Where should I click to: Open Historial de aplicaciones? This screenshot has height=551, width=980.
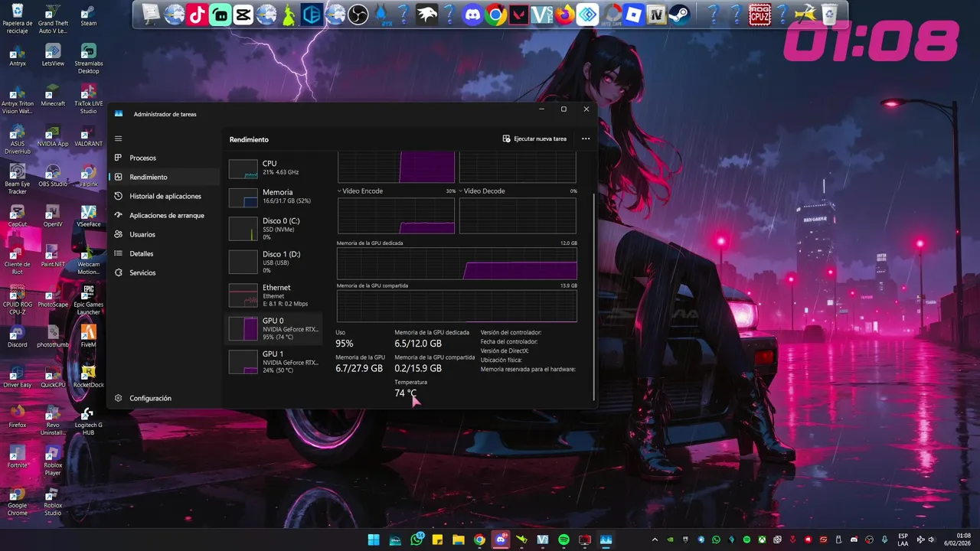[165, 196]
